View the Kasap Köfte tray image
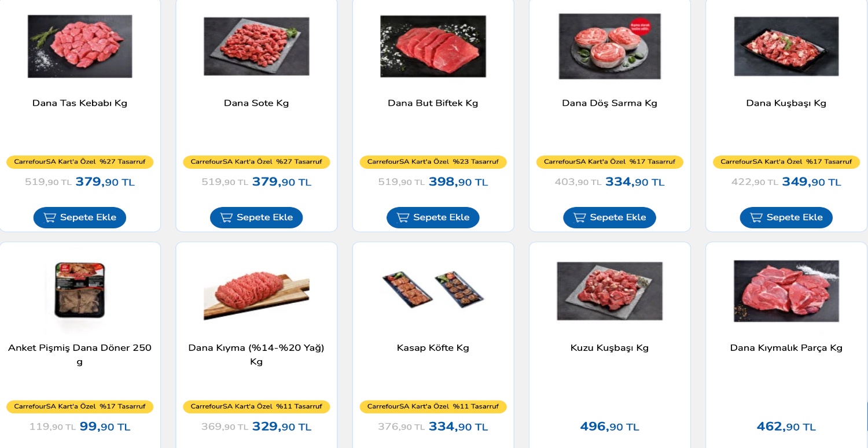The image size is (868, 448). point(433,289)
